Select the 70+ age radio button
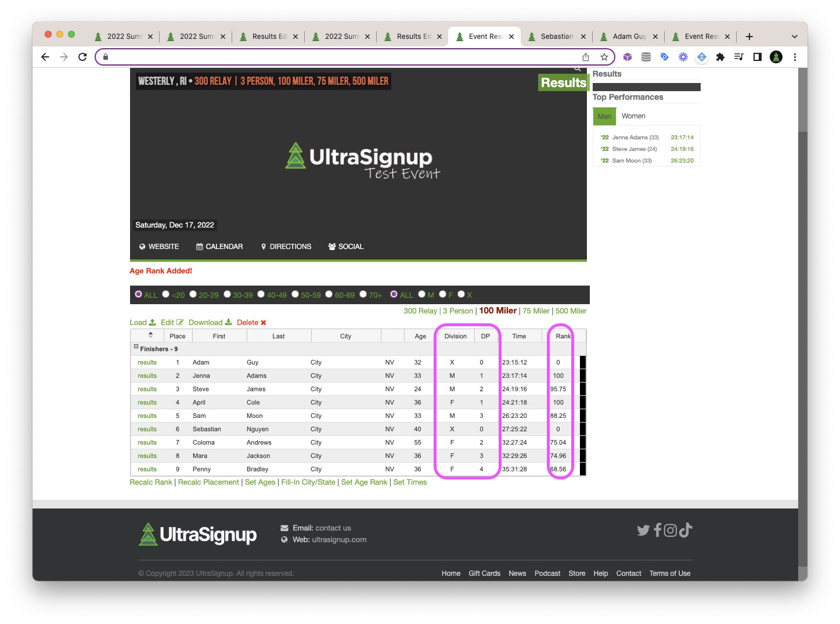The image size is (840, 624). tap(363, 294)
